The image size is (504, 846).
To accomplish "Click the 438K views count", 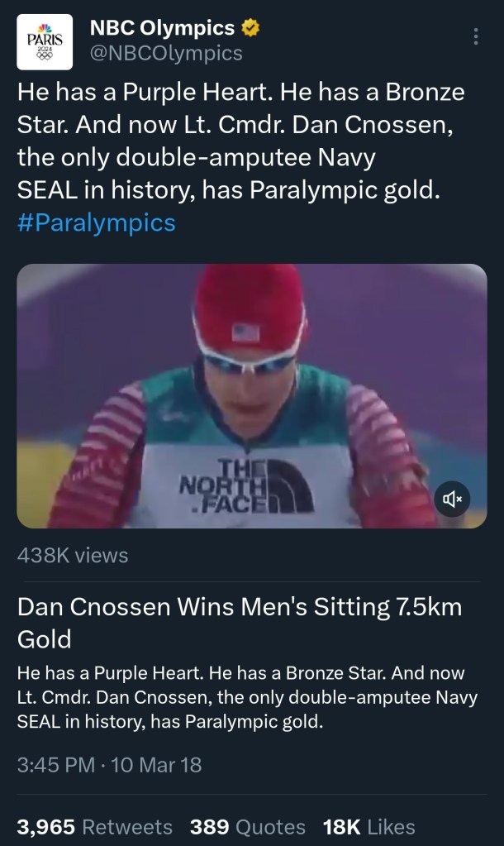I will (x=73, y=556).
